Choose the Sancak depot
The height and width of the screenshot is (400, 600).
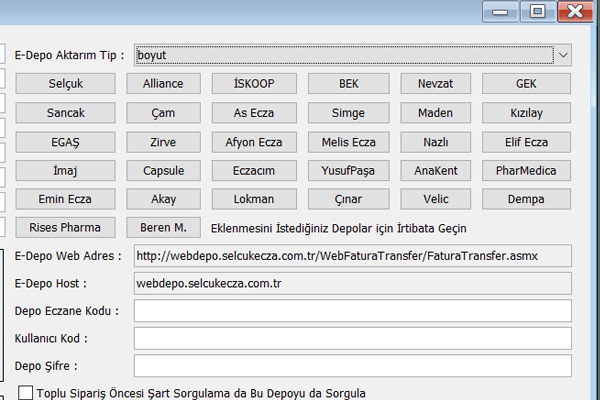tap(65, 113)
